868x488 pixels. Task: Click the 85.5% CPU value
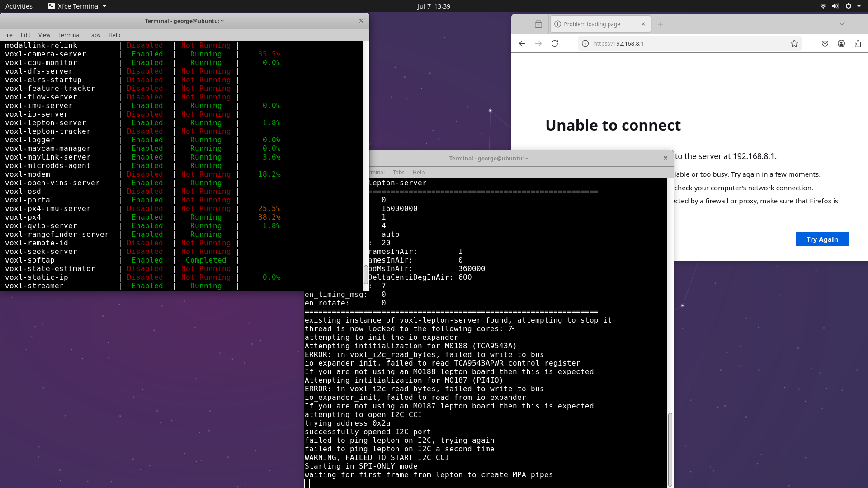click(x=269, y=54)
